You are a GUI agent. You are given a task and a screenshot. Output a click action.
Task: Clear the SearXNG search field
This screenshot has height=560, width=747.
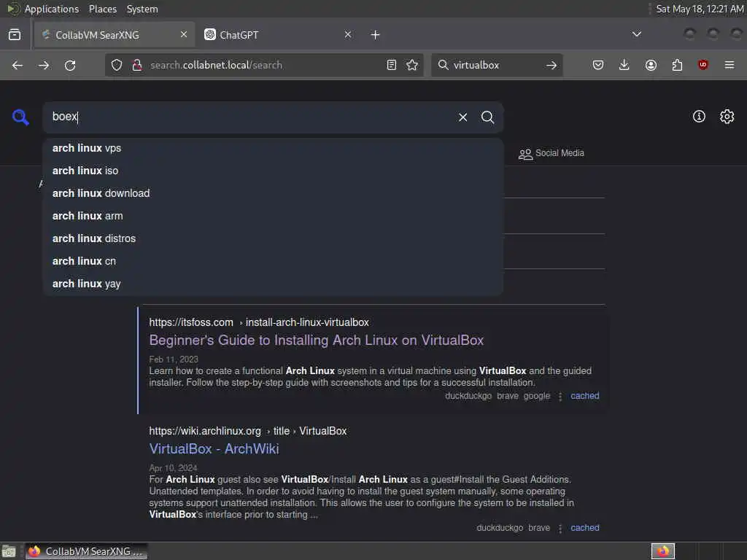[x=463, y=117]
